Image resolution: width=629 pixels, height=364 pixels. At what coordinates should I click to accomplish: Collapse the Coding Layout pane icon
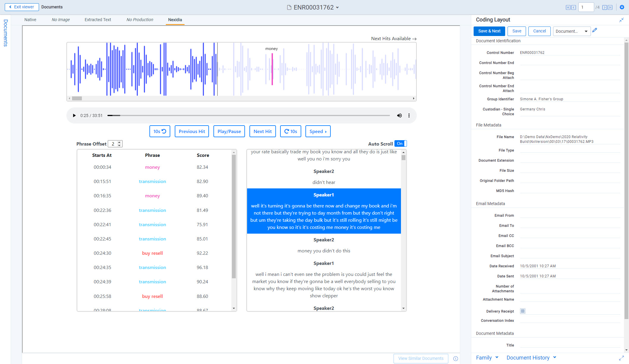(x=622, y=20)
